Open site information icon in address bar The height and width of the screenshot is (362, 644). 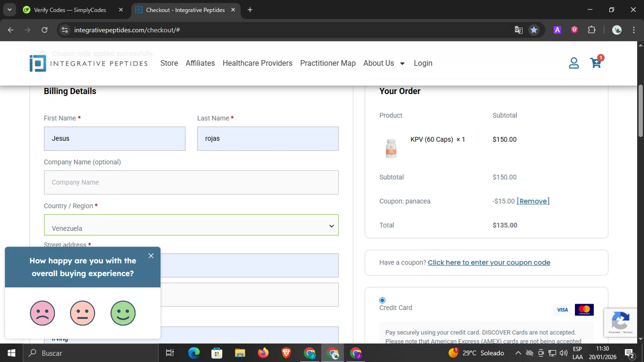point(65,30)
